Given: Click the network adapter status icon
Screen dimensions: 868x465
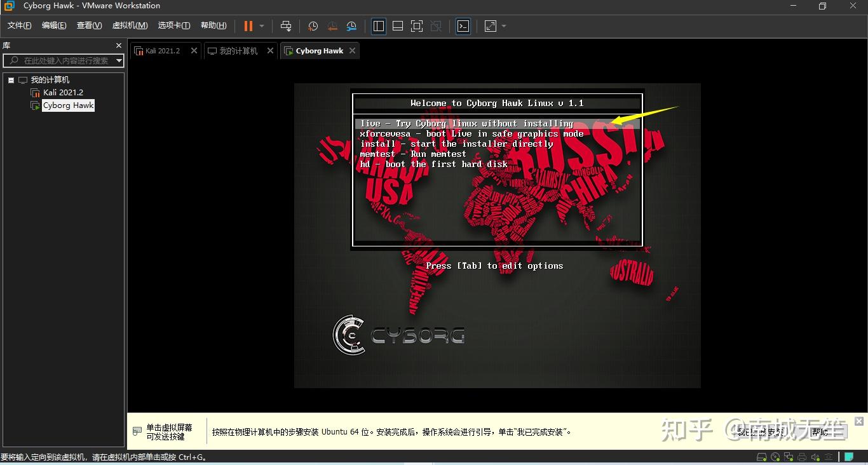Looking at the screenshot, I should point(789,457).
